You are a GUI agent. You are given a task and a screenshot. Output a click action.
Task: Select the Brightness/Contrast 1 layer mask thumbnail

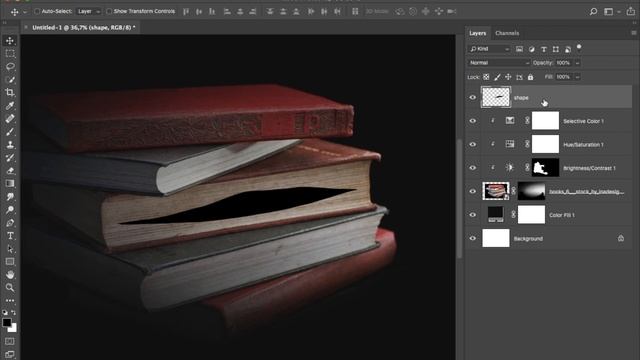pos(545,168)
